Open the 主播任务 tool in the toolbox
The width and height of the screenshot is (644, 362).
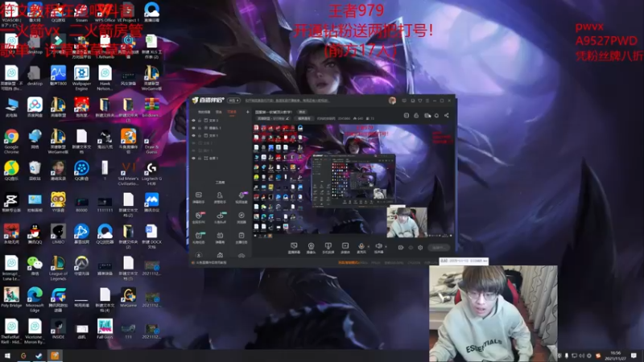point(242,237)
